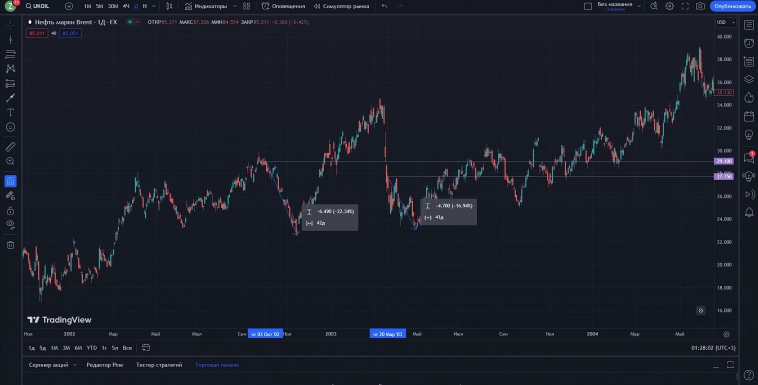
Task: Open the hotlists flame icon
Action: (x=749, y=98)
